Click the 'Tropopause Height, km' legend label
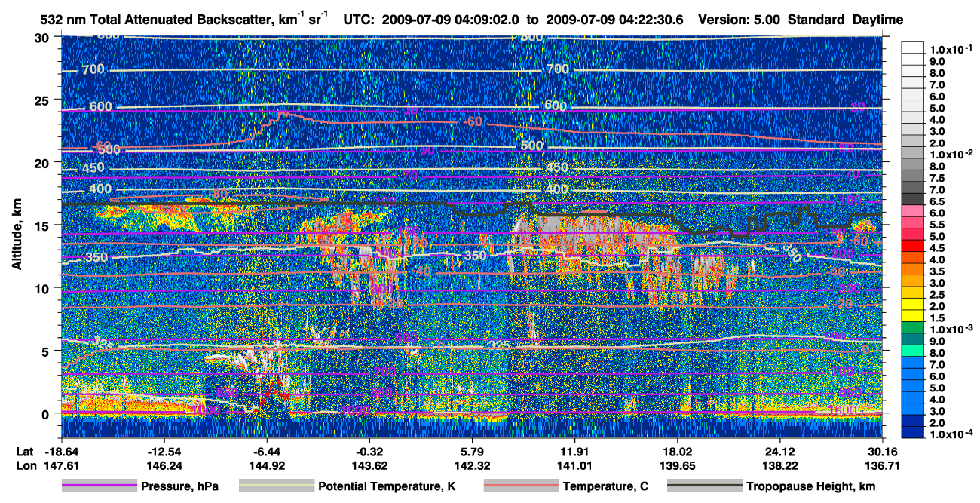The width and height of the screenshot is (980, 503). tap(811, 487)
